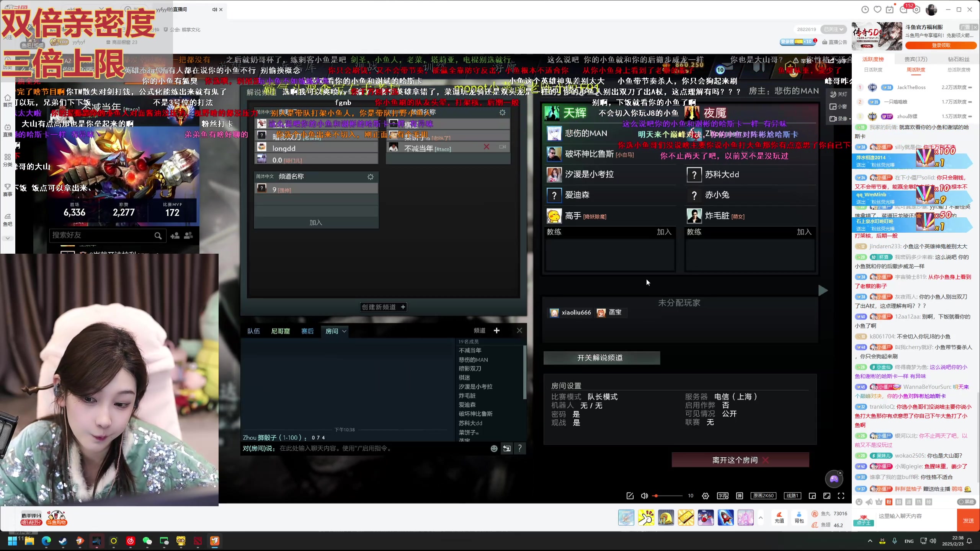Open the megaphone broadcast icon in chat
The image size is (980, 551).
coord(869,502)
